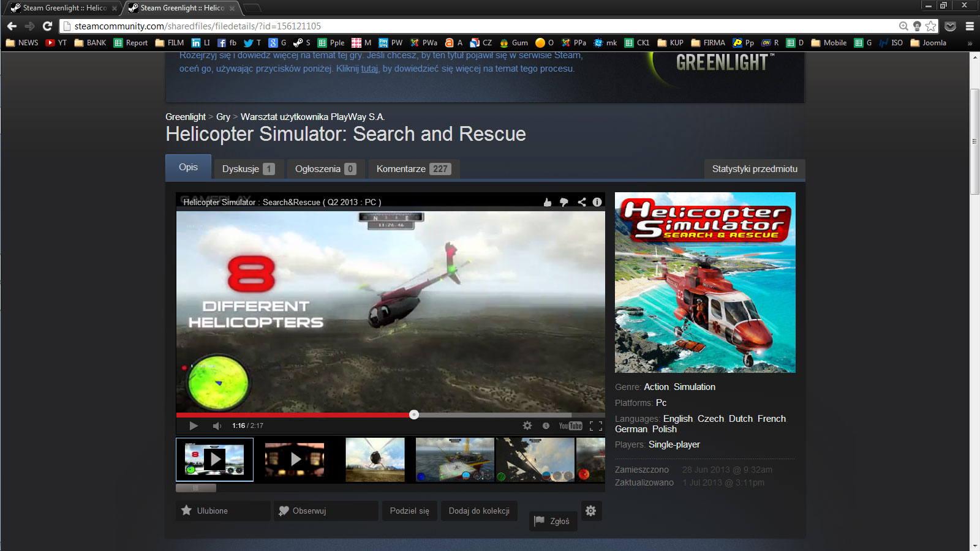The width and height of the screenshot is (980, 551).
Task: Open the gear menu beside Dodaj do kolekcji
Action: click(590, 511)
